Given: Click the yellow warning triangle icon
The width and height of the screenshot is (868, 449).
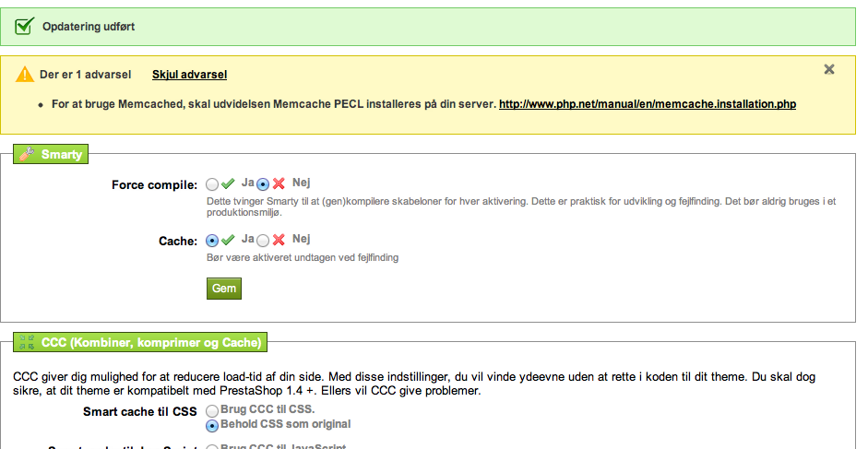Looking at the screenshot, I should click(x=25, y=74).
